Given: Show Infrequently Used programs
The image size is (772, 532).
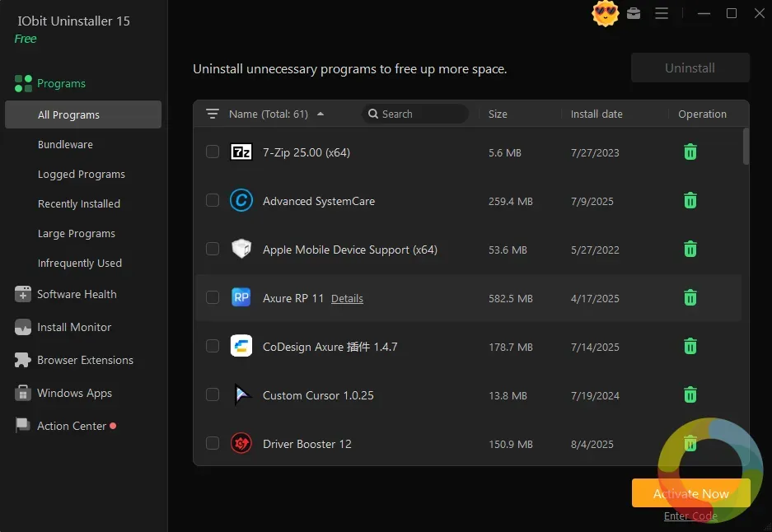Looking at the screenshot, I should [x=80, y=264].
